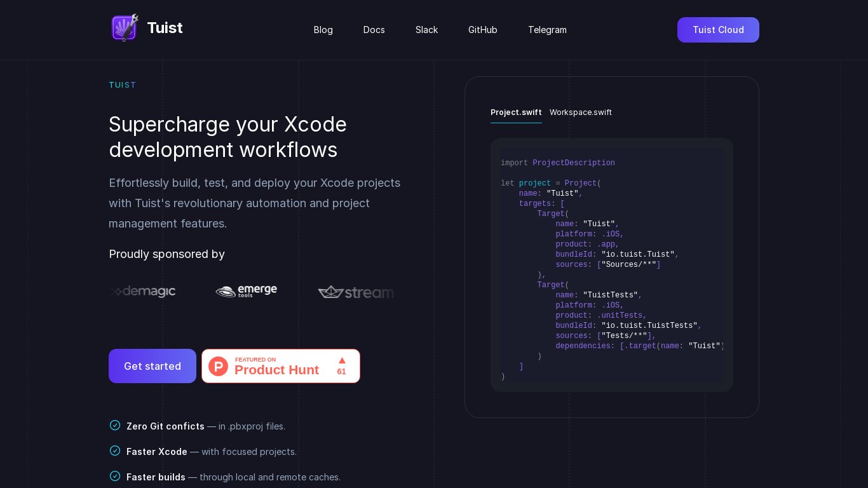Click the "Faster builds" feature line
This screenshot has height=488, width=868.
[225, 477]
